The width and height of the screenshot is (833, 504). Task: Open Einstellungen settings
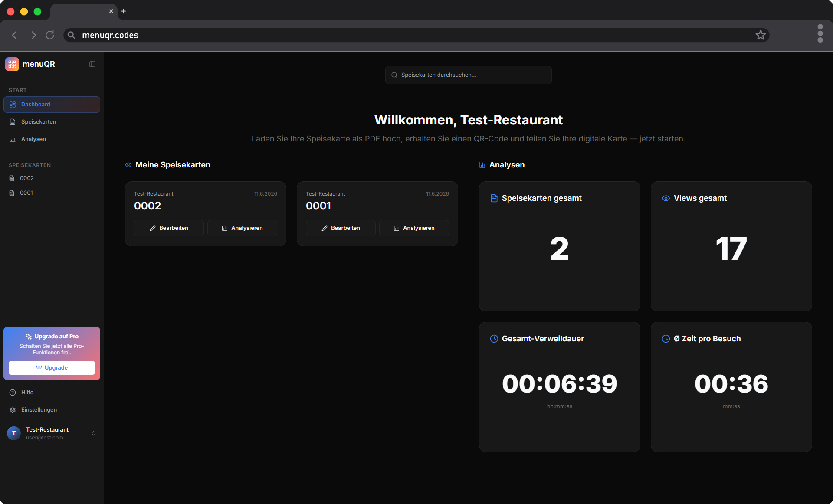[x=52, y=410]
